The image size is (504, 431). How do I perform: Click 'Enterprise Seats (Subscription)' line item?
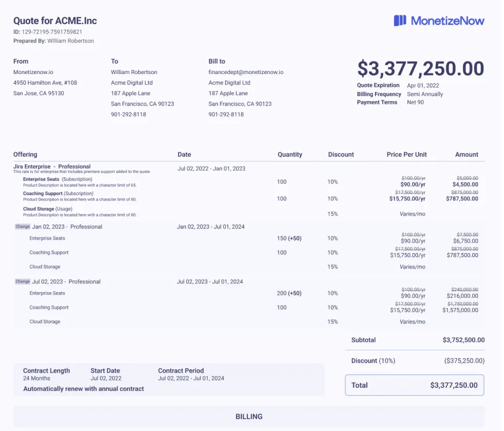pyautogui.click(x=58, y=179)
